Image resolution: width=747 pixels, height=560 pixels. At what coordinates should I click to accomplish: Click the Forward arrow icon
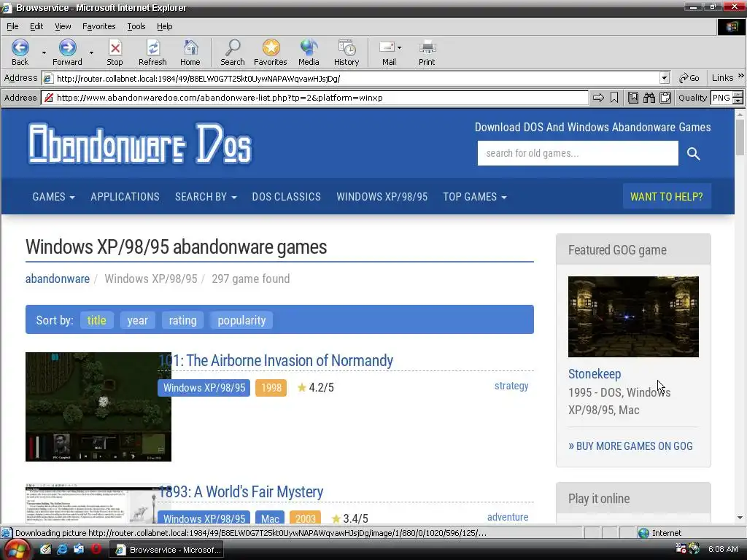(68, 47)
